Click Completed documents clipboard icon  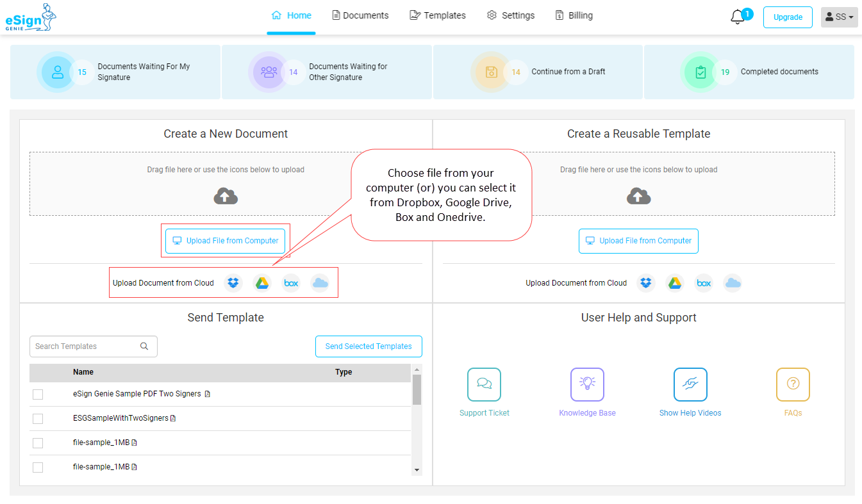point(701,72)
